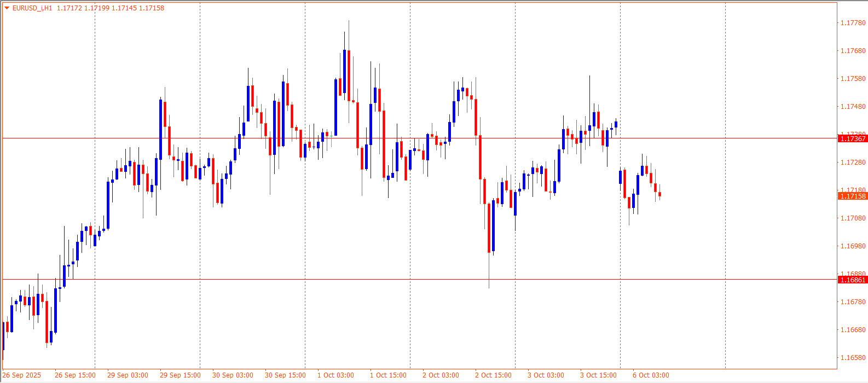This screenshot has height=383, width=868.
Task: Click the current price tag 1.17158
Action: pyautogui.click(x=853, y=196)
